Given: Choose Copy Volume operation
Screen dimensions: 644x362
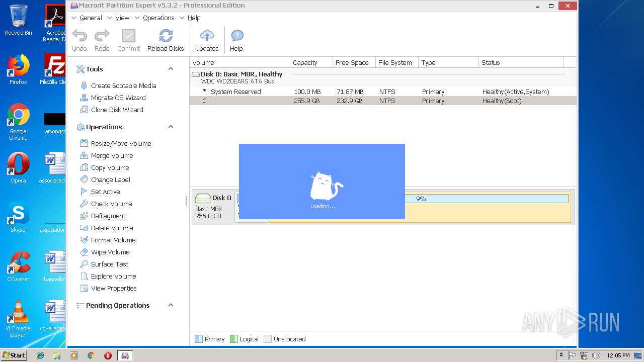Looking at the screenshot, I should coord(110,167).
